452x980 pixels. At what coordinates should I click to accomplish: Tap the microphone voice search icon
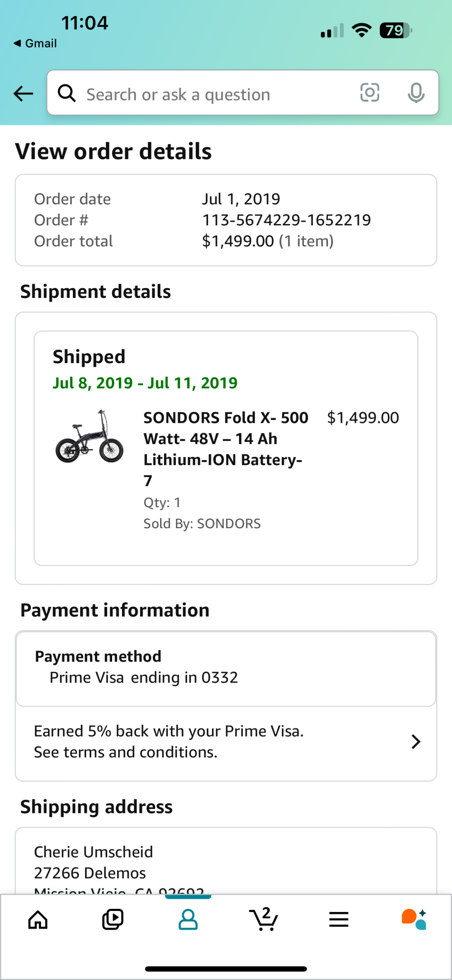tap(416, 93)
